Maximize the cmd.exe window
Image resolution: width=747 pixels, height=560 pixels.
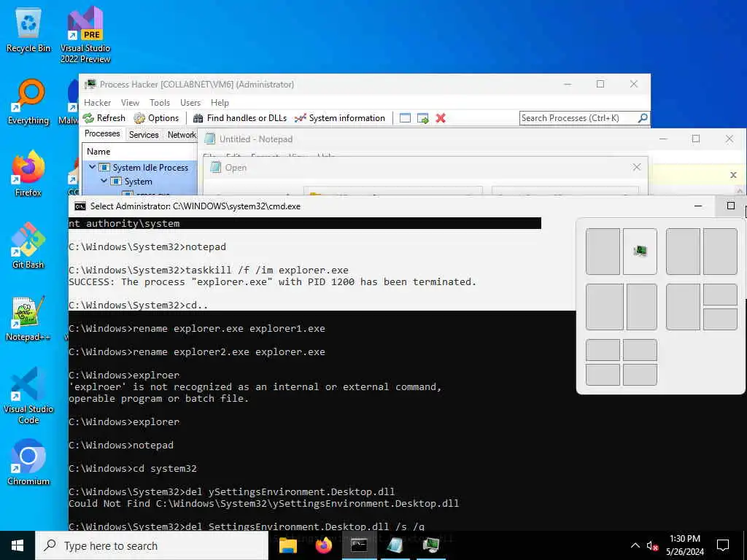point(731,206)
